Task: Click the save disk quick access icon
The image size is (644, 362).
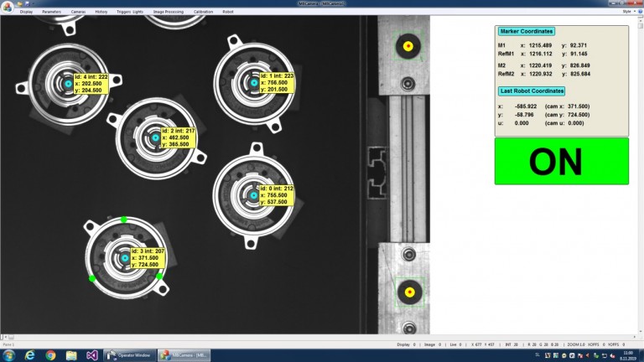Action: tap(27, 3)
